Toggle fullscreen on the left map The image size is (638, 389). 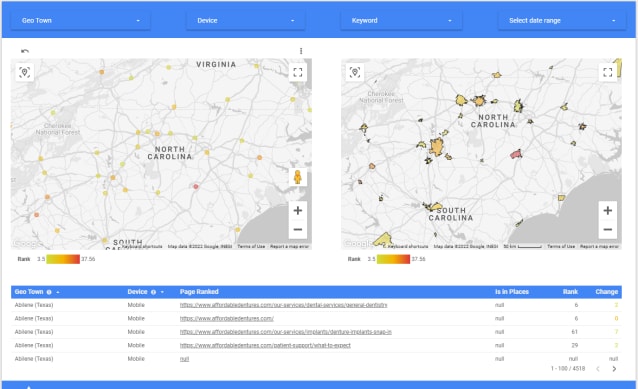[x=298, y=72]
